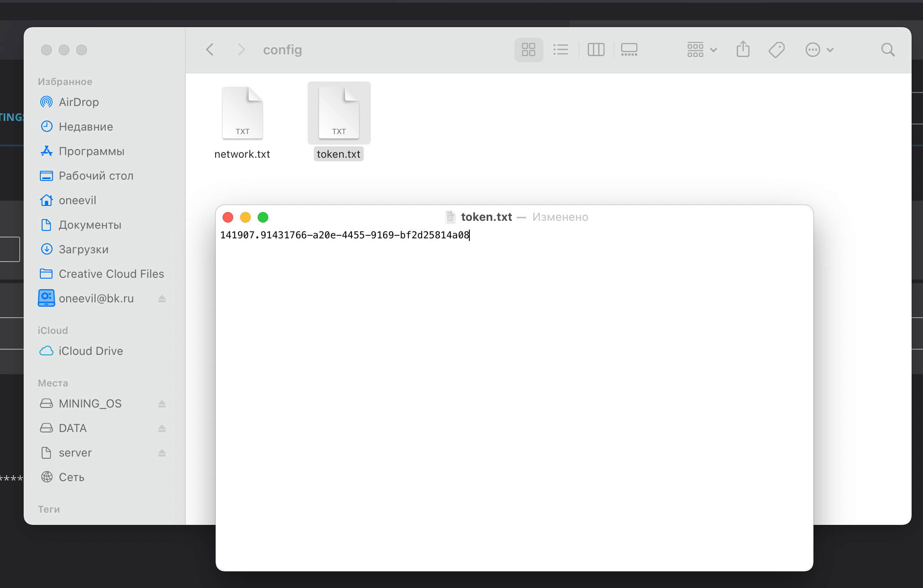
Task: Click the Share toolbar icon
Action: [x=743, y=50]
